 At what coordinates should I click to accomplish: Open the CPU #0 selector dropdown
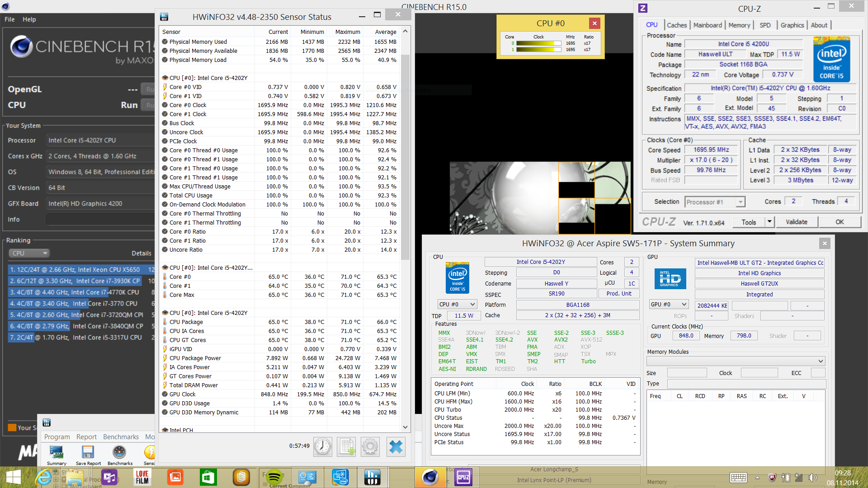tap(457, 305)
